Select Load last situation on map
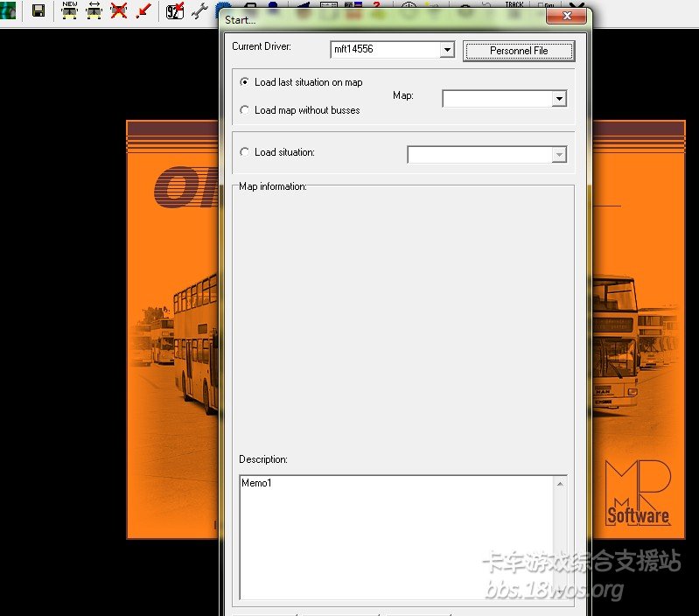This screenshot has width=699, height=616. [245, 82]
